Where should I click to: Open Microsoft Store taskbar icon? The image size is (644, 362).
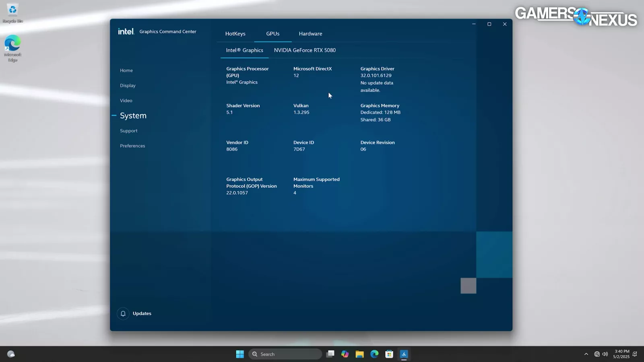click(389, 354)
